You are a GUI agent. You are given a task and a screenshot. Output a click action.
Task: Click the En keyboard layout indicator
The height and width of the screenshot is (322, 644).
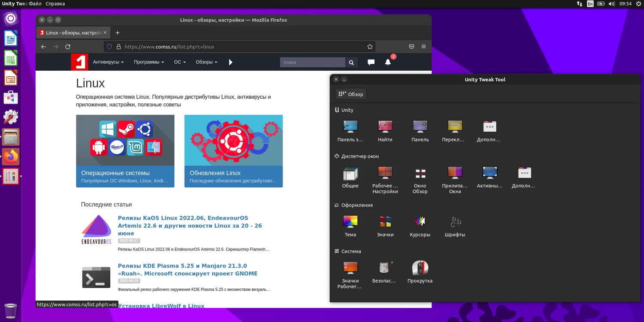(590, 4)
